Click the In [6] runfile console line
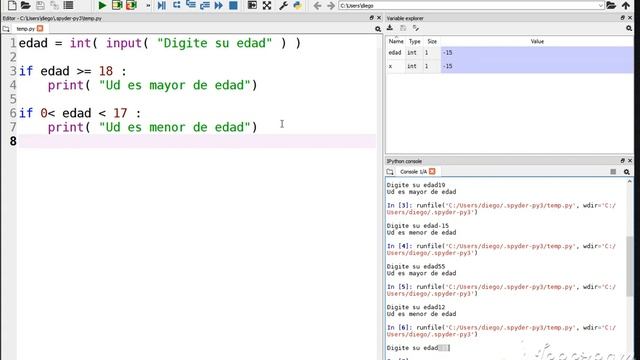The image size is (640, 360). [x=501, y=331]
